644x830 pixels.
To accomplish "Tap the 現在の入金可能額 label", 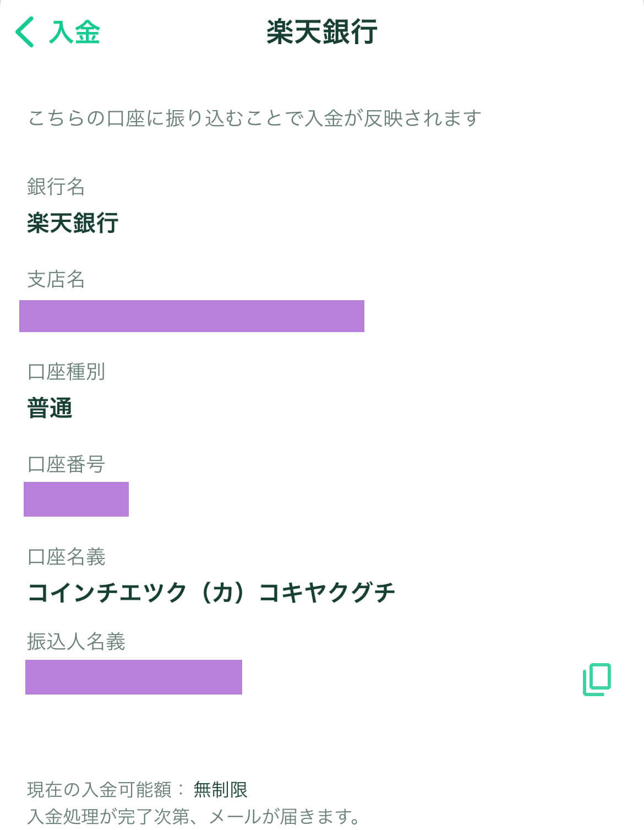I will (x=99, y=790).
